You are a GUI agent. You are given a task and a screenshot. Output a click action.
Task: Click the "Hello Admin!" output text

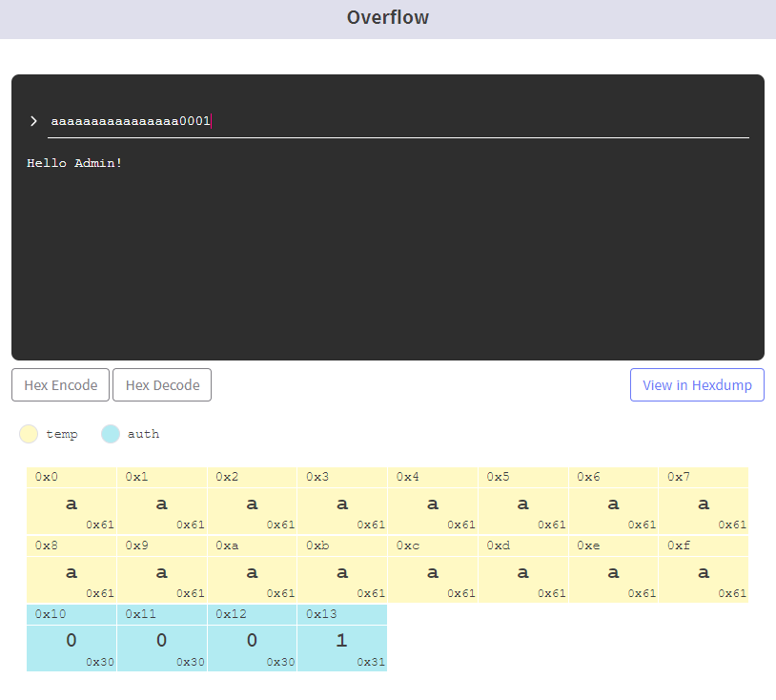pos(74,163)
